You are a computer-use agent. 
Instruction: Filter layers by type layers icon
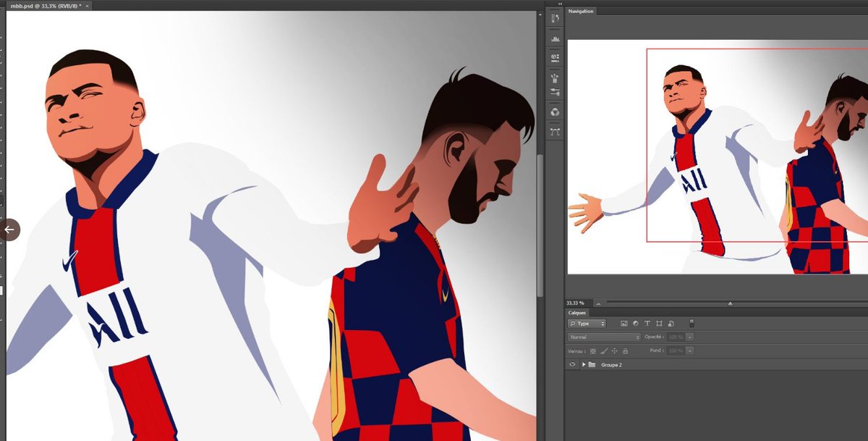click(x=647, y=324)
